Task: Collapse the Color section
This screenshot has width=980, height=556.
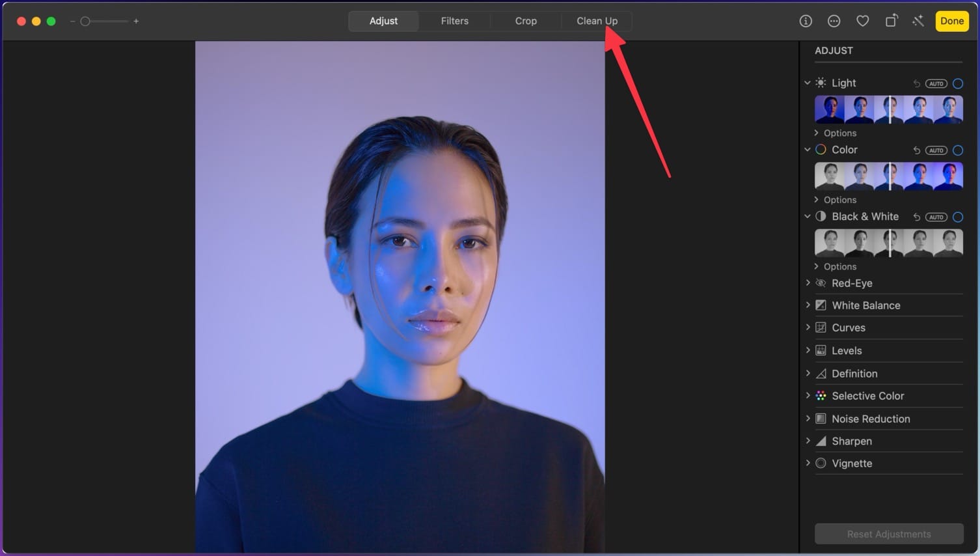Action: [807, 150]
